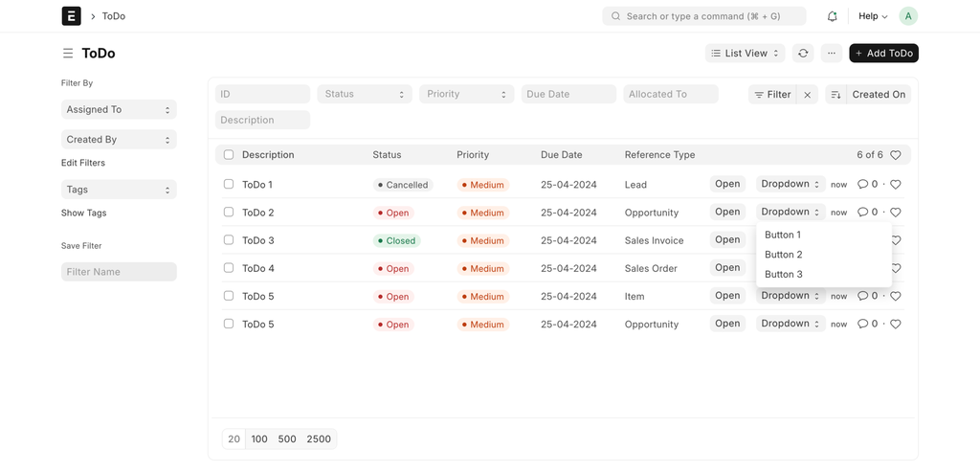Select all rows via header checkbox

(x=229, y=154)
